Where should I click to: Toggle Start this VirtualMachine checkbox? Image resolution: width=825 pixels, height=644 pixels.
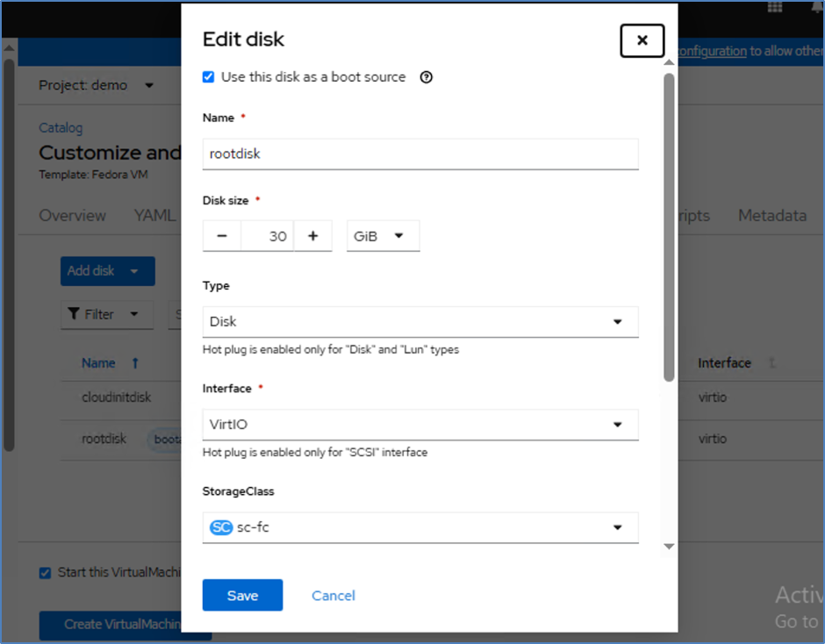[x=46, y=573]
